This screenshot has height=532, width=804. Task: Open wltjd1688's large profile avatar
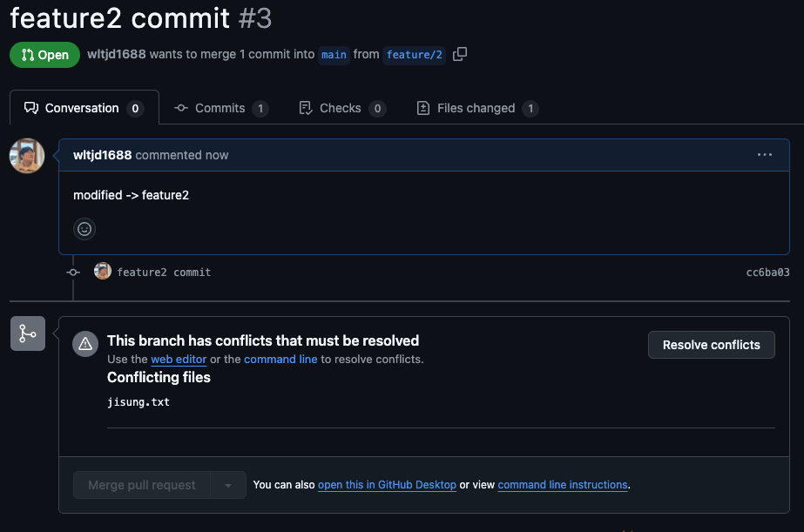tap(27, 156)
